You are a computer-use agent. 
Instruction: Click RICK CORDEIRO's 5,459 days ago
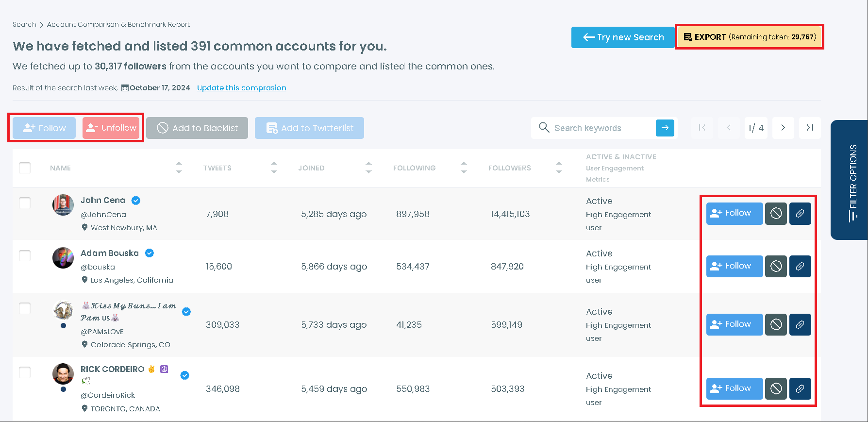click(x=334, y=389)
